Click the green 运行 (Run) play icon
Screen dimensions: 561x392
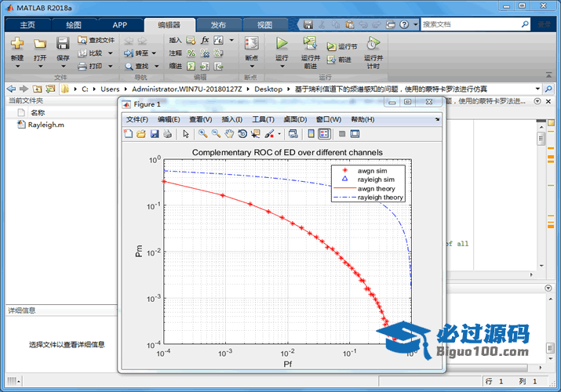282,43
